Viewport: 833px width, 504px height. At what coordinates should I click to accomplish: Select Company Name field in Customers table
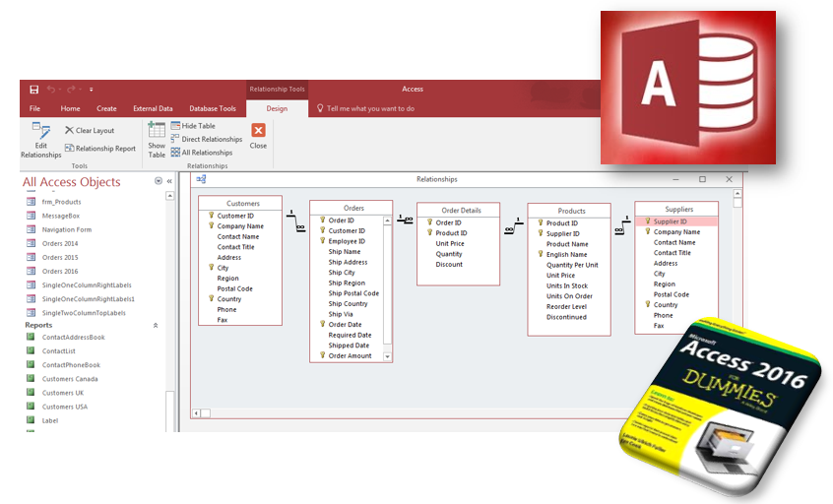point(240,225)
